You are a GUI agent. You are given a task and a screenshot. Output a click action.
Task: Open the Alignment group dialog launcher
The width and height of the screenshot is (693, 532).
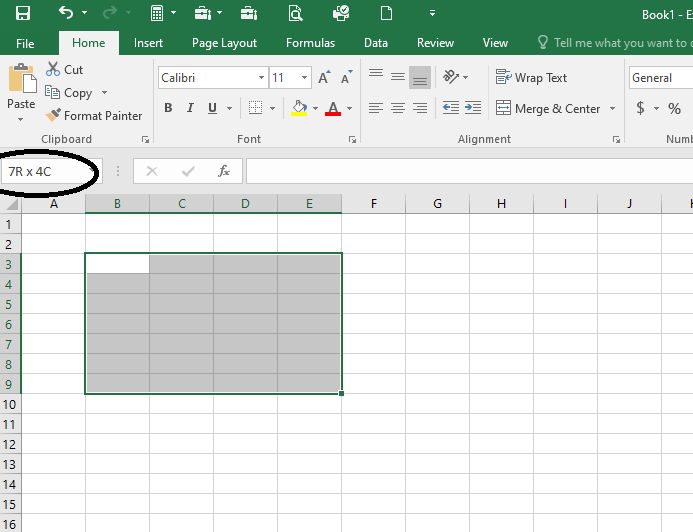[616, 140]
